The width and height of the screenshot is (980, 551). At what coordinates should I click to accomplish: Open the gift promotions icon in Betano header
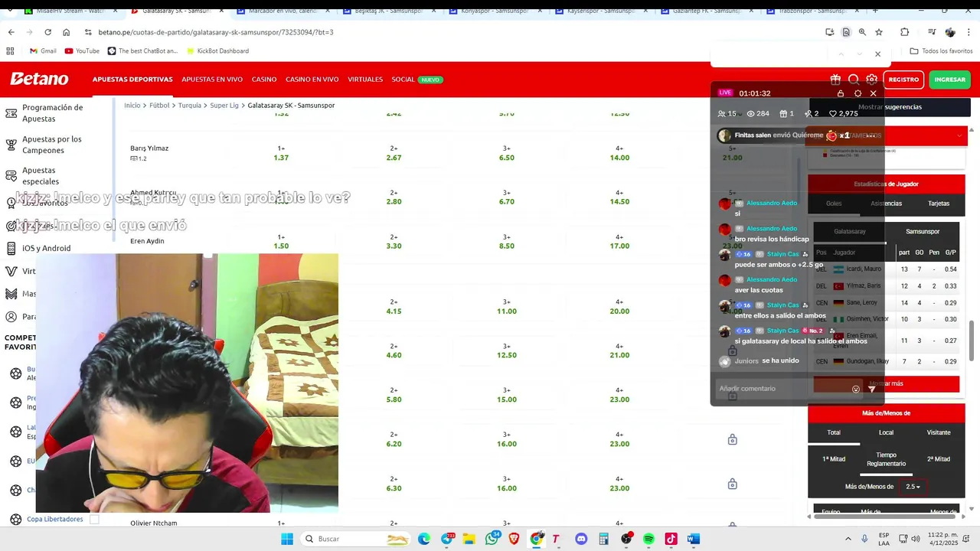[835, 80]
